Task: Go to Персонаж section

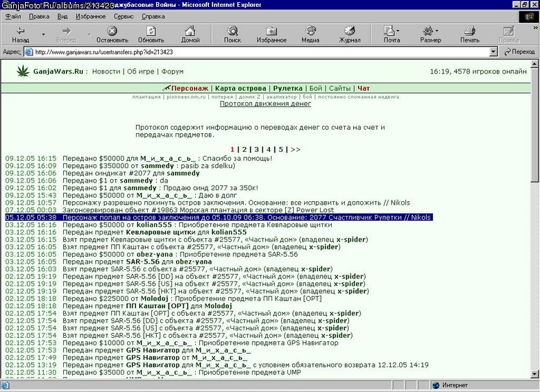Action: pos(189,88)
